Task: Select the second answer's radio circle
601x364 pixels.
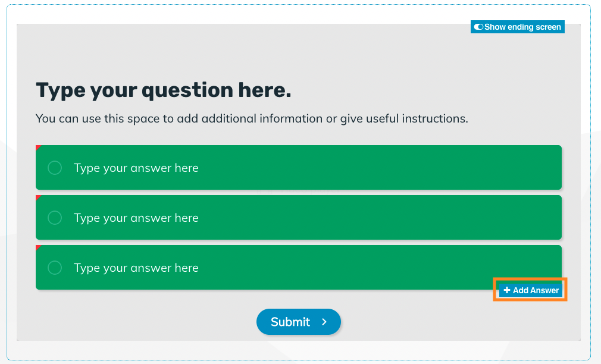Action: pos(55,218)
